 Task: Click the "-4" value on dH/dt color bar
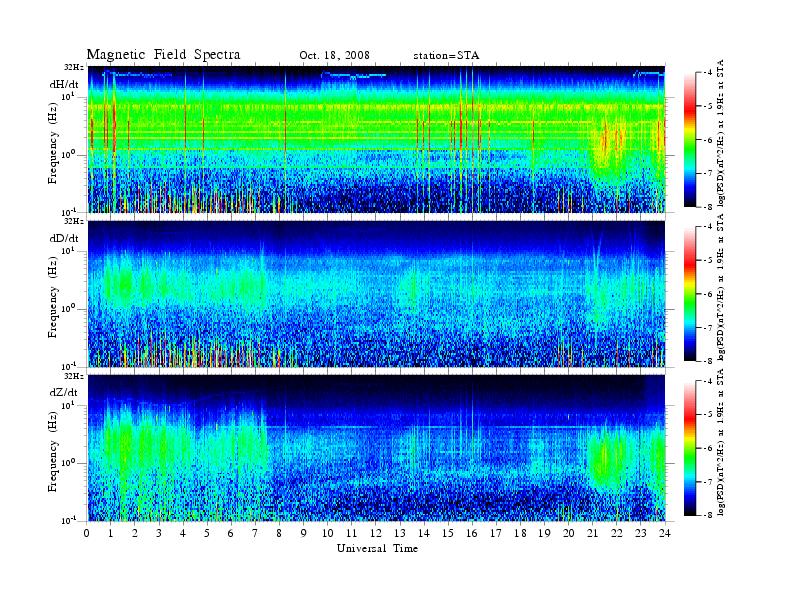point(709,73)
